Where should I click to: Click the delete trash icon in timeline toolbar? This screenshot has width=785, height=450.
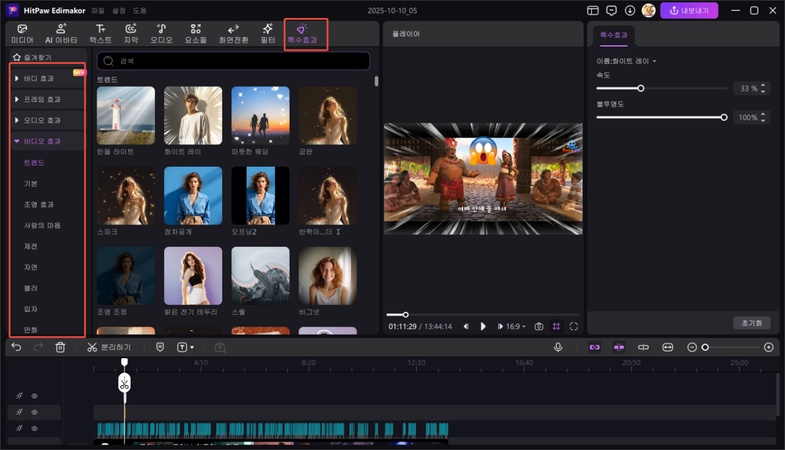coord(61,347)
